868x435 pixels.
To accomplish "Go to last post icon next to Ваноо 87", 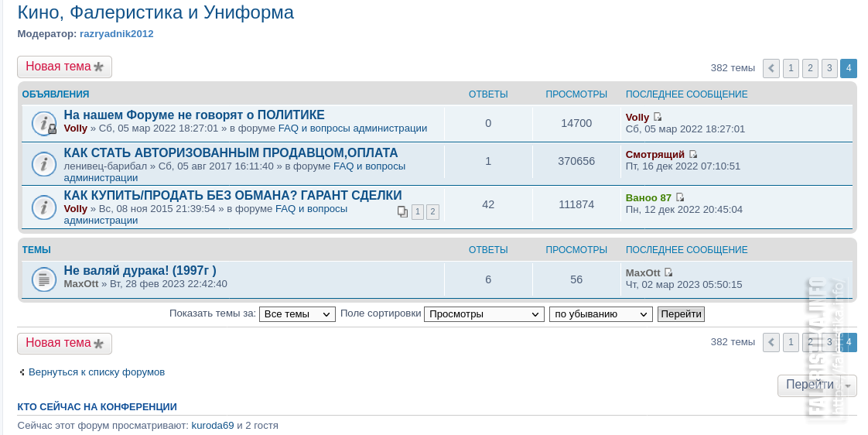I will 680,197.
